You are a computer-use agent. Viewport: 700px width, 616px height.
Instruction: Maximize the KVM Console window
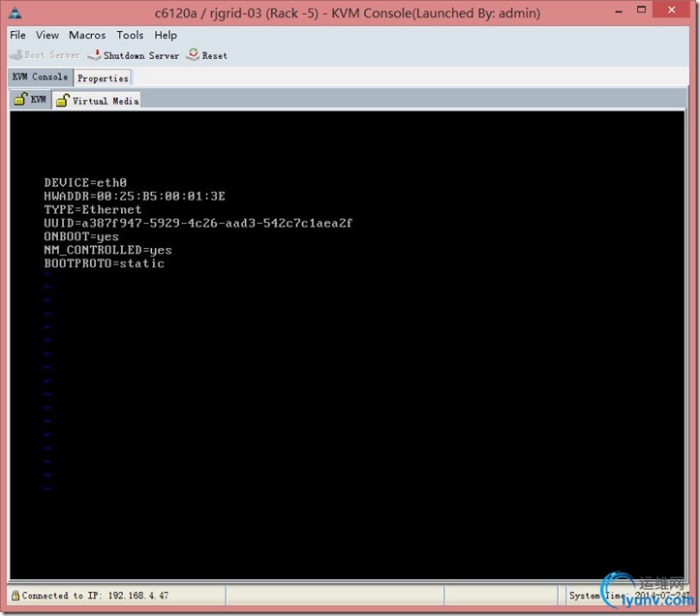(x=641, y=10)
